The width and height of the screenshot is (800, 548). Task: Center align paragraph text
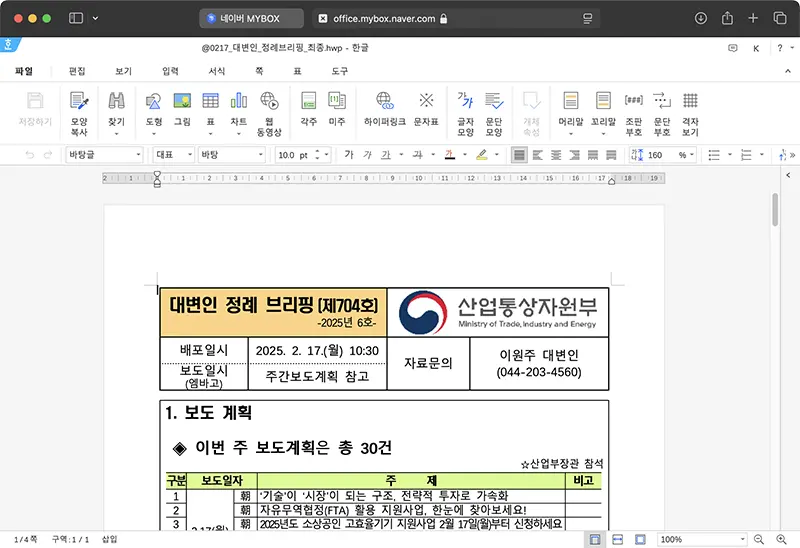point(556,155)
